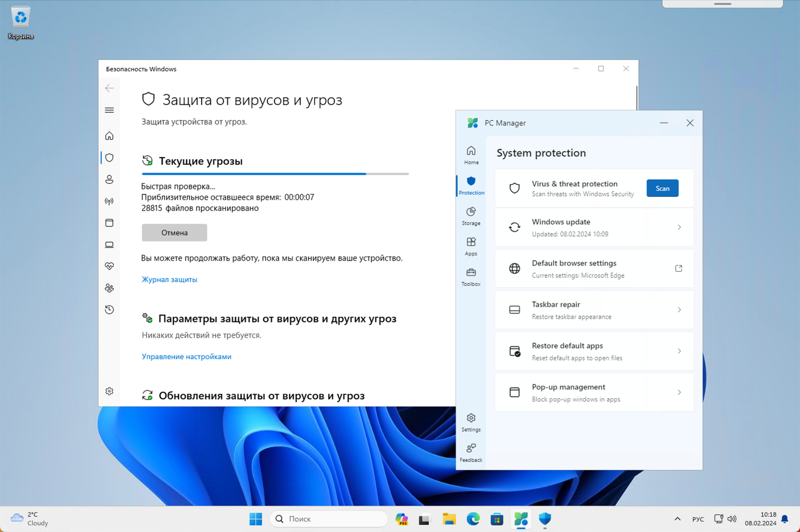Select the Protection tab in PC Manager

(x=471, y=186)
